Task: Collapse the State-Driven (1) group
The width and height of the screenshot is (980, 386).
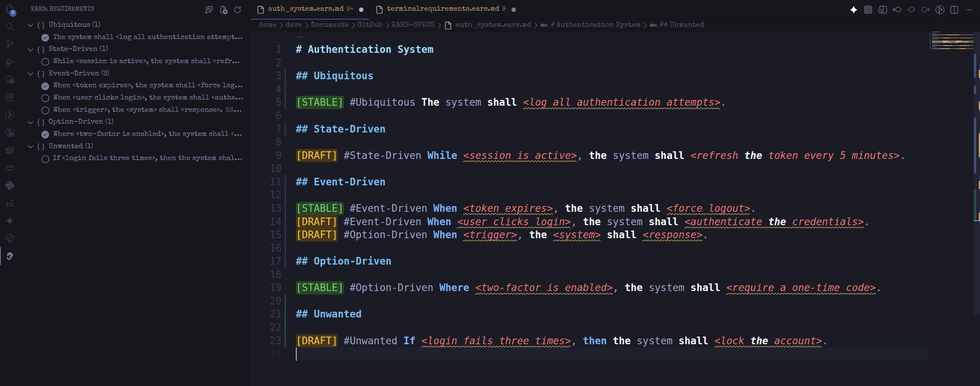Action: [x=30, y=49]
